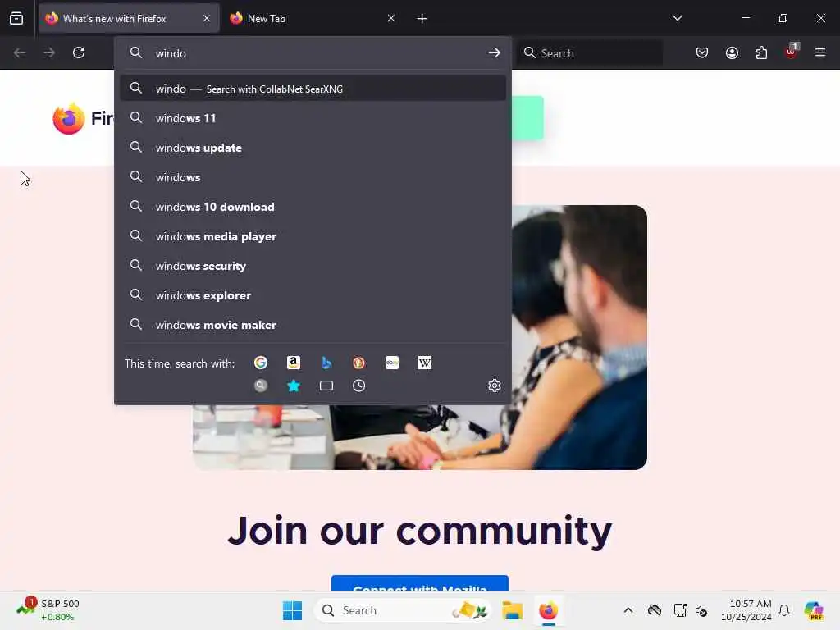Image resolution: width=840 pixels, height=630 pixels.
Task: Close the What's new with Firefox tab
Action: tap(207, 18)
